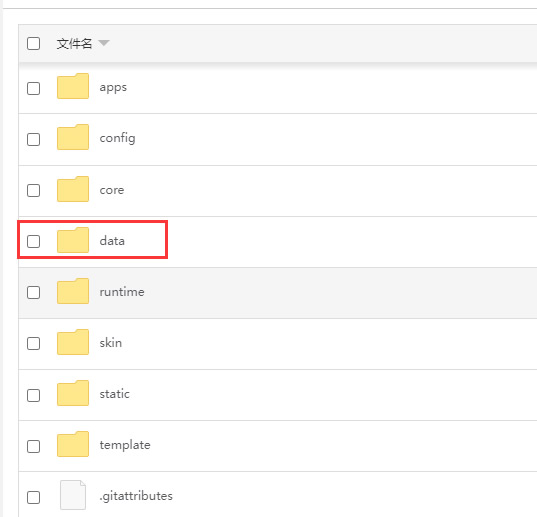Check the box beside config
The width and height of the screenshot is (537, 517).
click(34, 139)
